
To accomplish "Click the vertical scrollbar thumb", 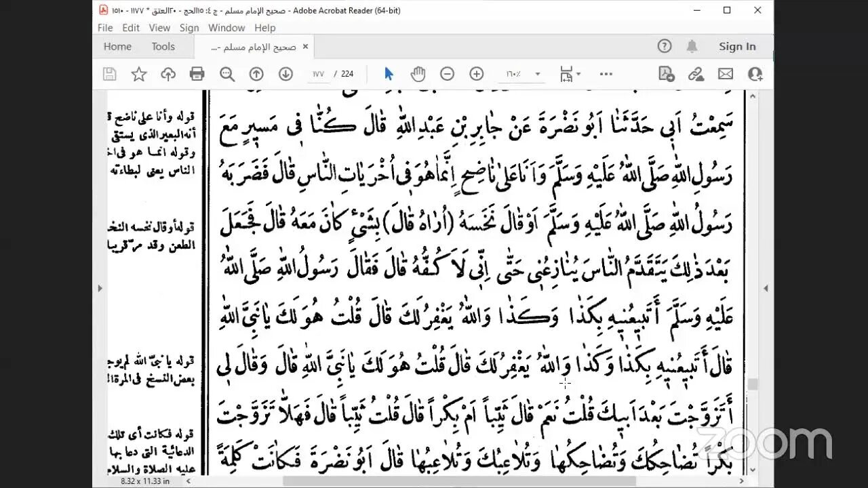I will click(x=752, y=384).
